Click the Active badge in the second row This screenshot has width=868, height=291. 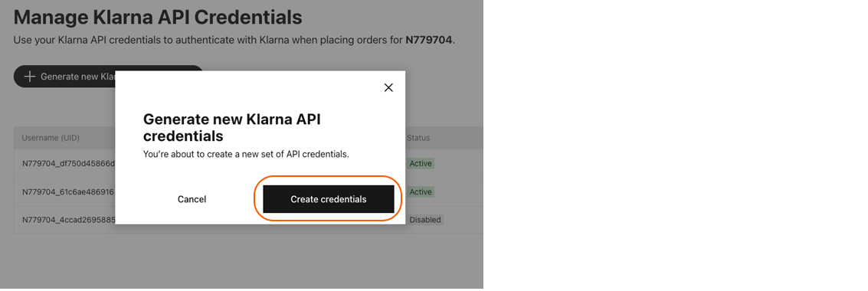[x=421, y=192]
